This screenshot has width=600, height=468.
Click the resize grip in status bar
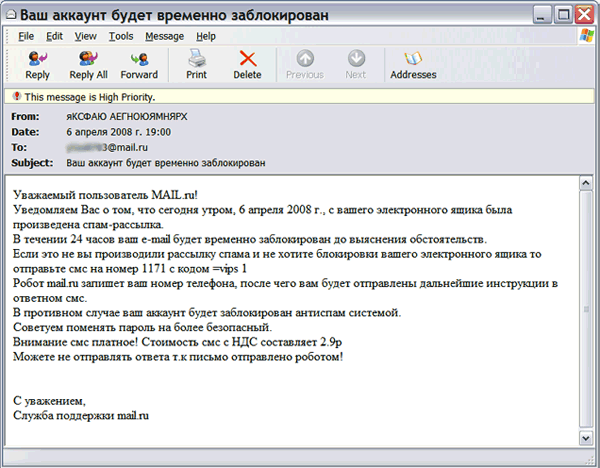pyautogui.click(x=591, y=459)
